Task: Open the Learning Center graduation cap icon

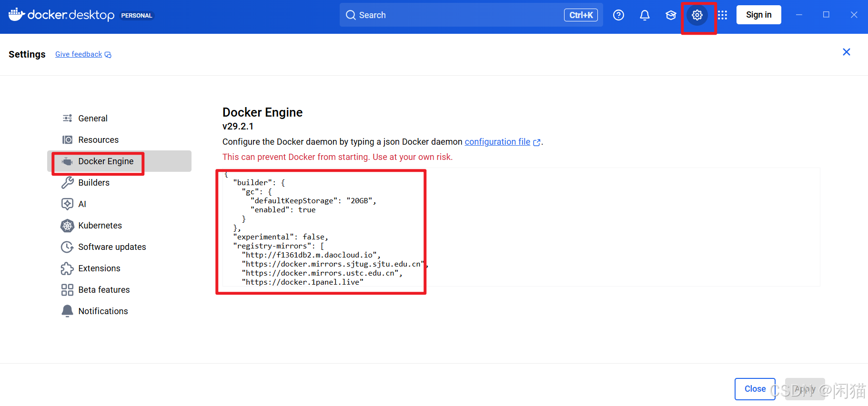Action: pos(671,15)
